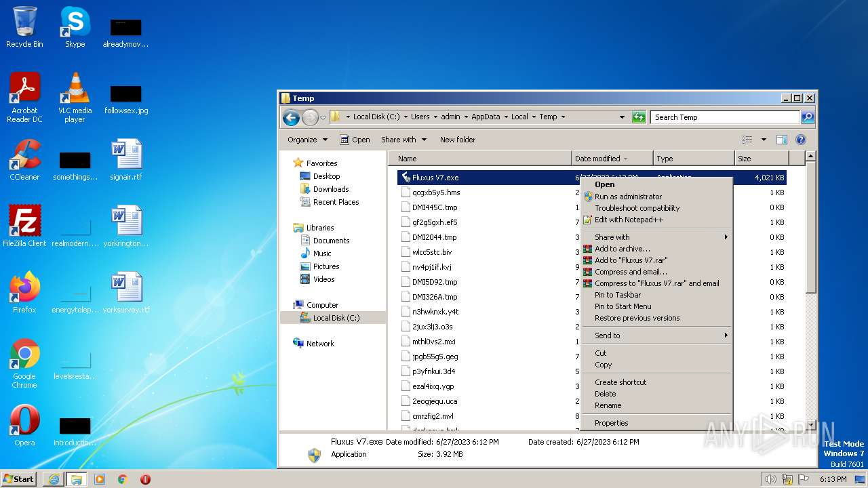
Task: Click AppData in address breadcrumb
Action: pos(486,117)
